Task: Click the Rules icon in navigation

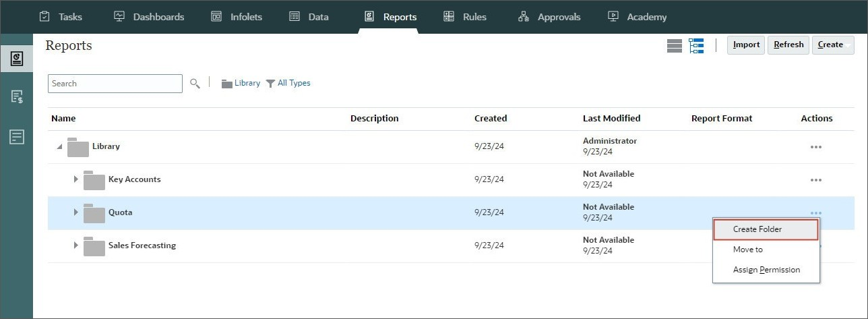Action: [449, 16]
